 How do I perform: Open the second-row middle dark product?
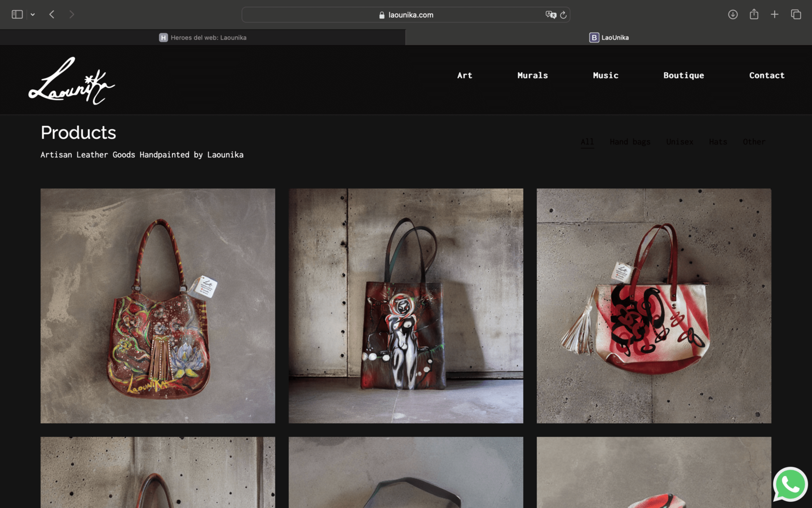(x=406, y=472)
